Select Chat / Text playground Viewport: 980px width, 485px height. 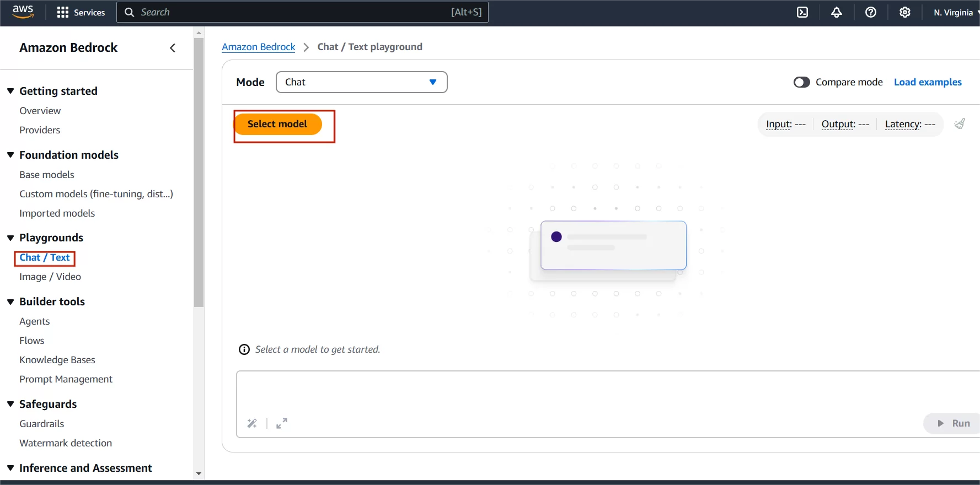click(x=45, y=257)
